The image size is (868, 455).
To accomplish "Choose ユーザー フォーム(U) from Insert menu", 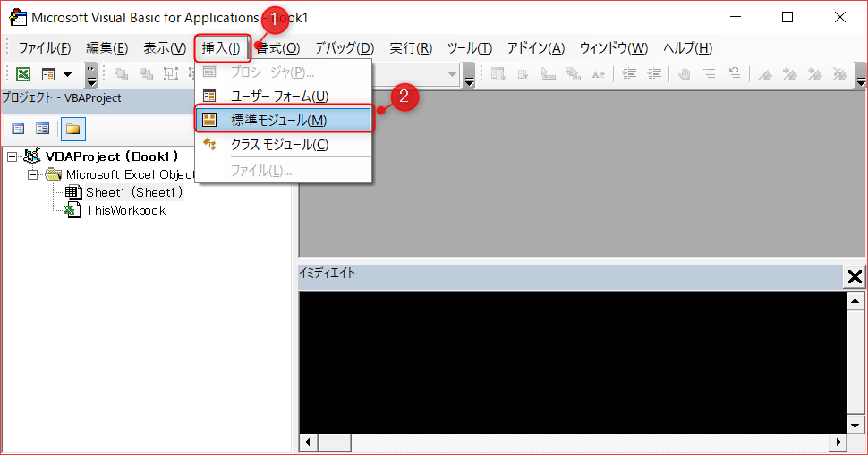I will point(284,97).
